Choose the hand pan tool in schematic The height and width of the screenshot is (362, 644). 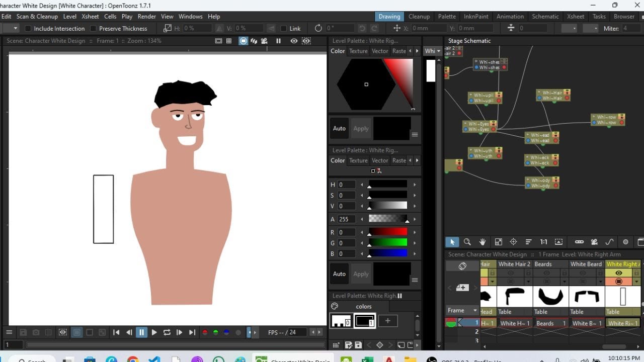pos(482,242)
